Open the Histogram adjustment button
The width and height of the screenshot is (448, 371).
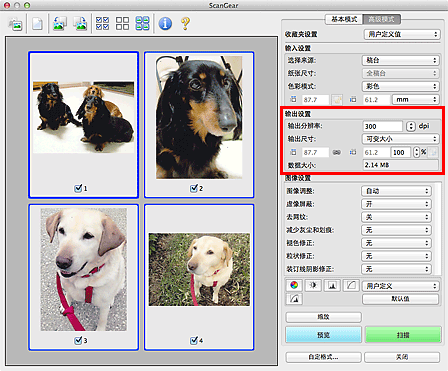(332, 285)
